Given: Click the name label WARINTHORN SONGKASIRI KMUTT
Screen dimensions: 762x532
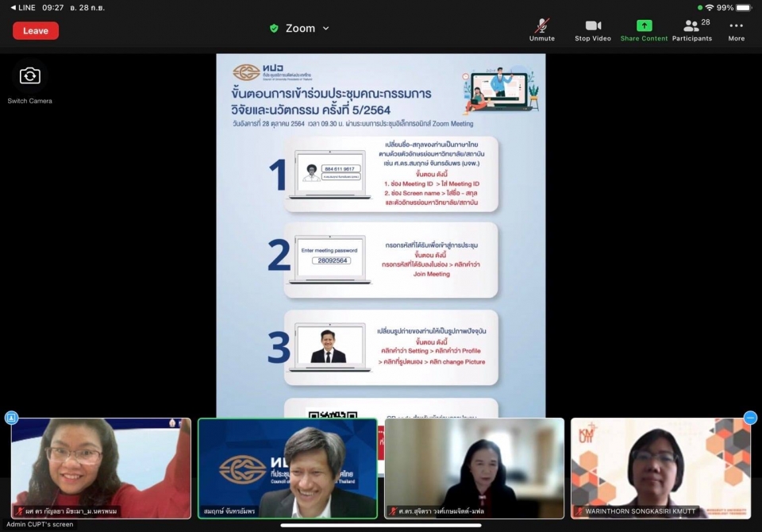Looking at the screenshot, I should [x=640, y=511].
